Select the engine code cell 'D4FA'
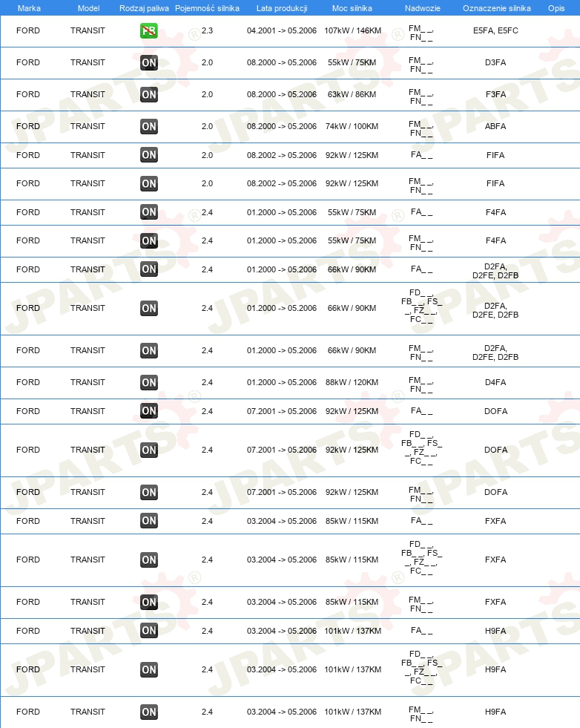Image resolution: width=580 pixels, height=728 pixels. click(x=495, y=383)
